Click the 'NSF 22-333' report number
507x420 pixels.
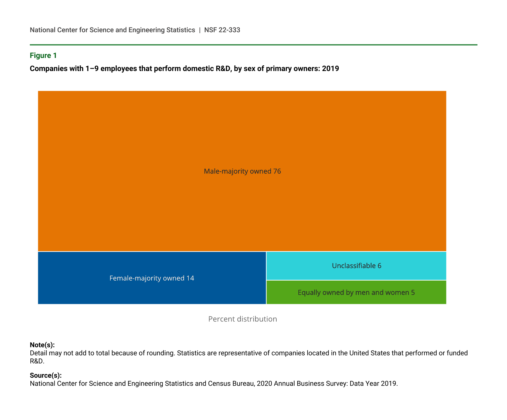point(222,30)
